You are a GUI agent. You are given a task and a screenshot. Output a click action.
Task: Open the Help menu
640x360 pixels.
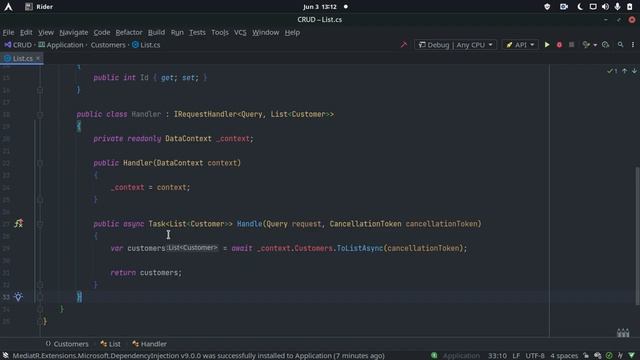(x=292, y=32)
